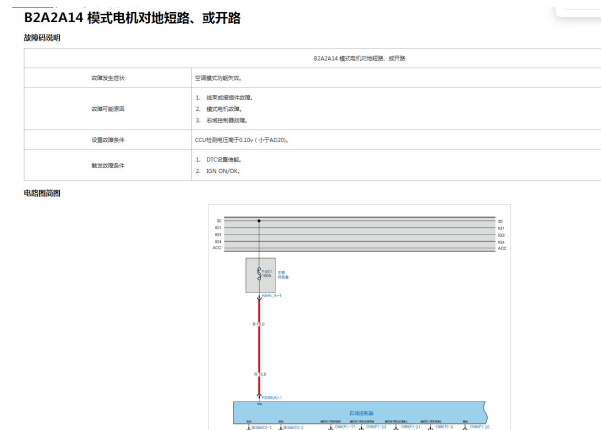The image size is (601, 430).
Task: Click the 故障可能原因 row label
Action: [108, 109]
